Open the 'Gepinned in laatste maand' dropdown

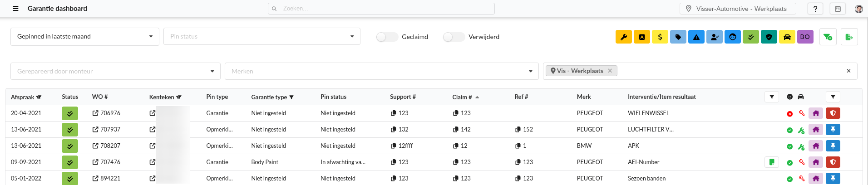[84, 36]
